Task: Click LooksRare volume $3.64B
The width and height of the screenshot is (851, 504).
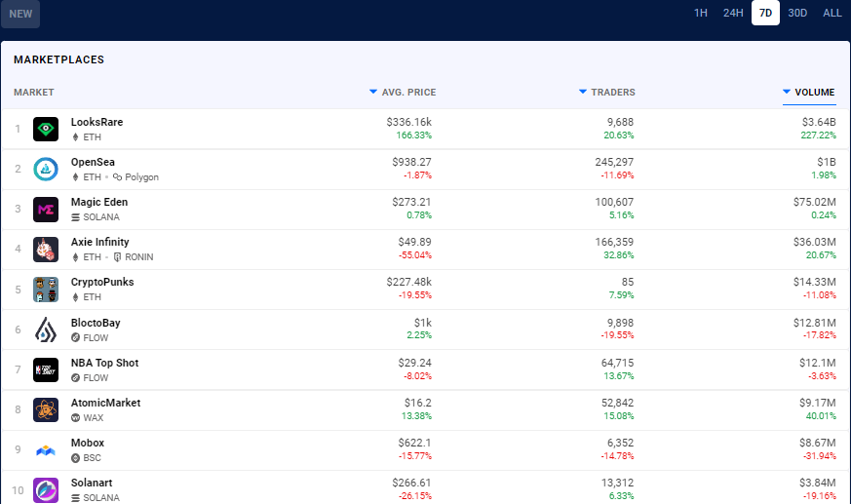Action: pos(819,122)
